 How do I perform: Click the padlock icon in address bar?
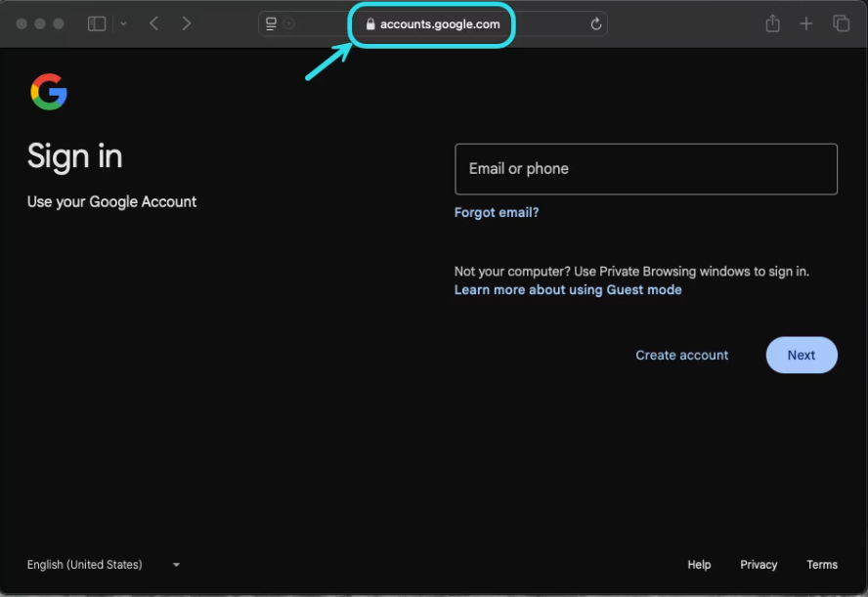[x=370, y=24]
